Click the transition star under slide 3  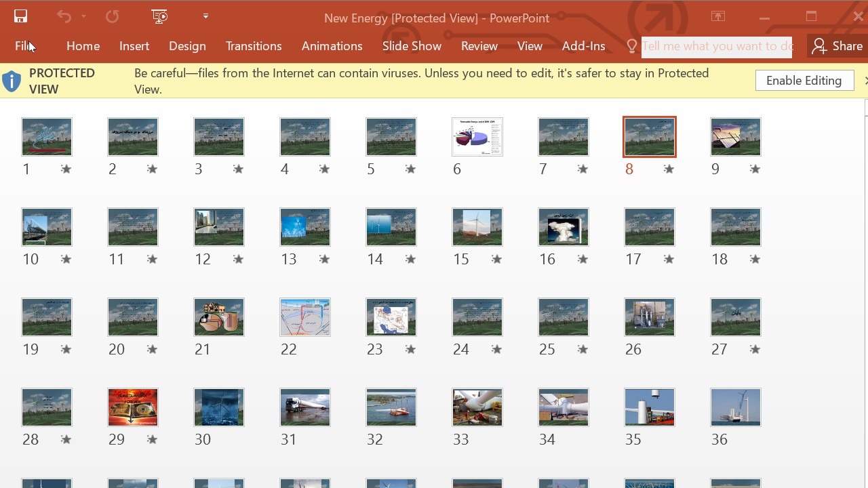point(238,169)
